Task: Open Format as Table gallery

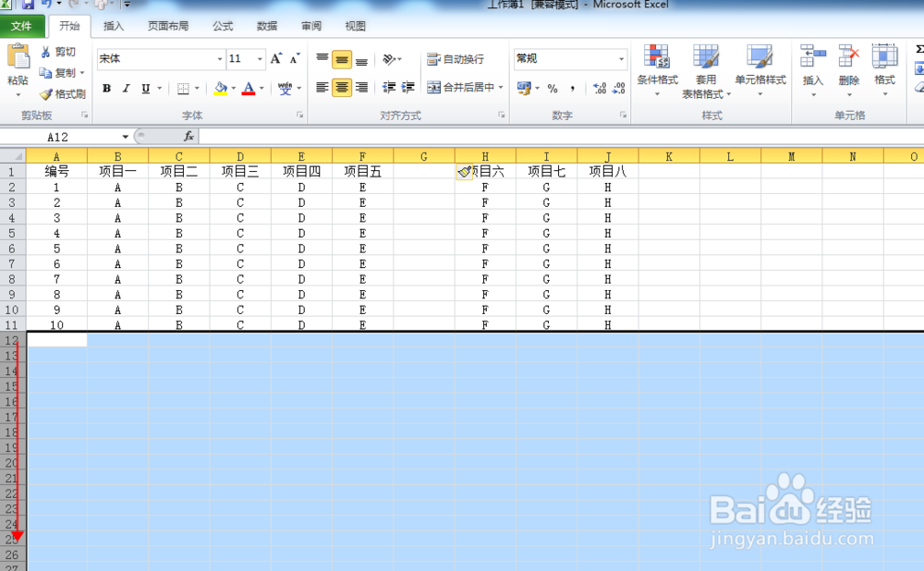Action: 706,71
